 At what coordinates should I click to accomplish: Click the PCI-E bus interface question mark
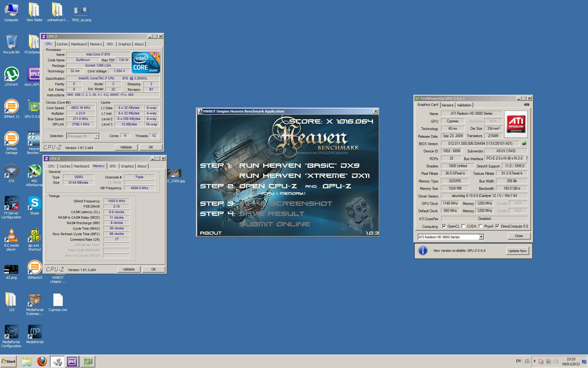pyautogui.click(x=527, y=158)
